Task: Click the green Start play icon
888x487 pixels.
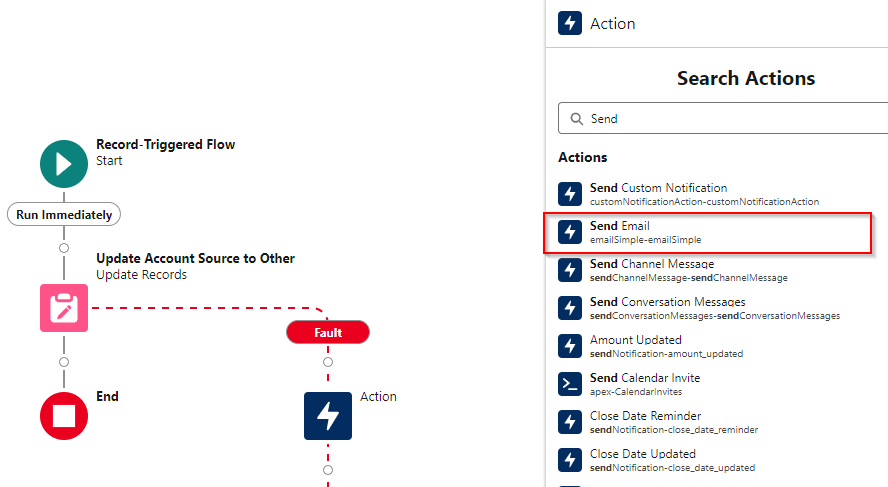Action: 64,164
